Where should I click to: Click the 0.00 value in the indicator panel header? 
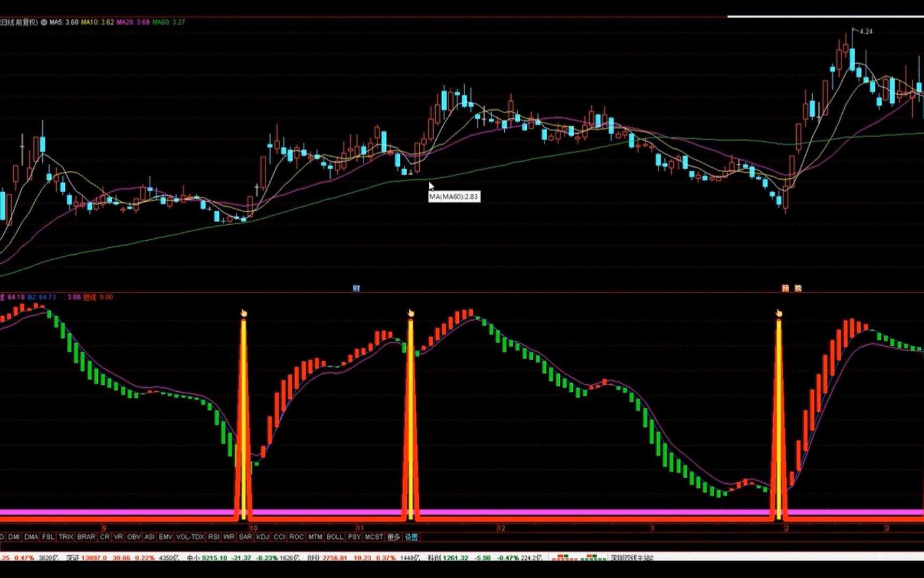tap(106, 297)
